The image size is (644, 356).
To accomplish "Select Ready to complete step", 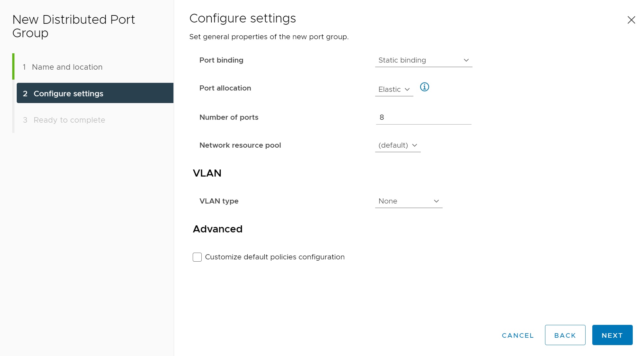I will coord(69,120).
